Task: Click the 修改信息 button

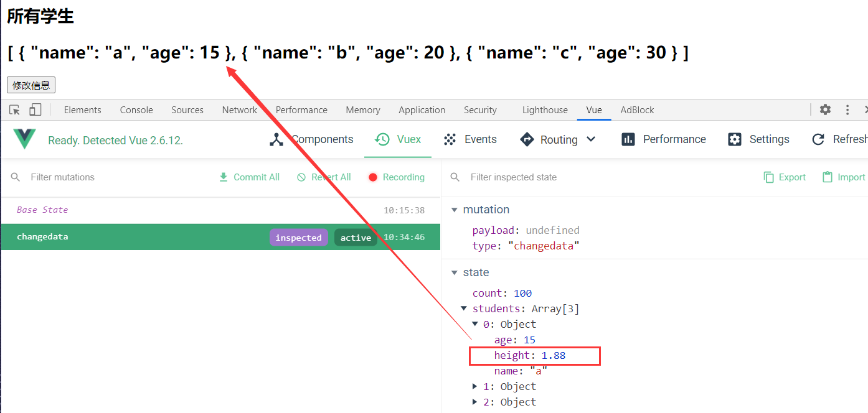Action: (31, 85)
